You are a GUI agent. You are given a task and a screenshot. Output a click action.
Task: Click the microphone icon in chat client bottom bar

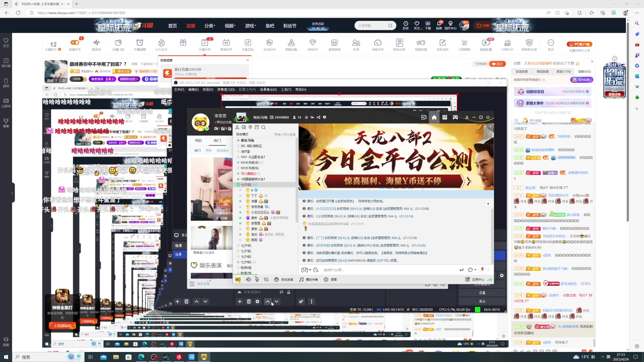pos(257,280)
